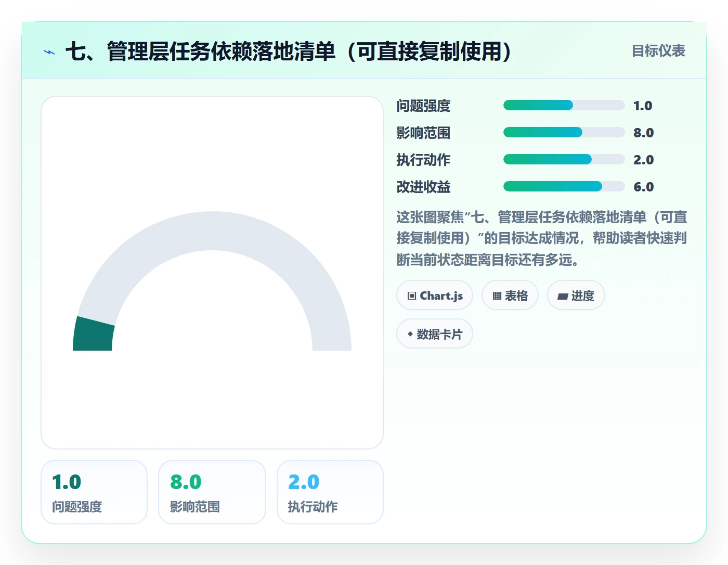The image size is (728, 565).
Task: Click the 影响范围 progress bar
Action: pyautogui.click(x=564, y=133)
